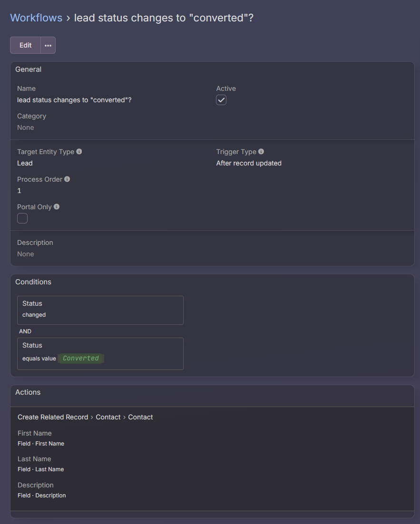Click the Field · Description mapping
420x524 pixels.
point(42,495)
